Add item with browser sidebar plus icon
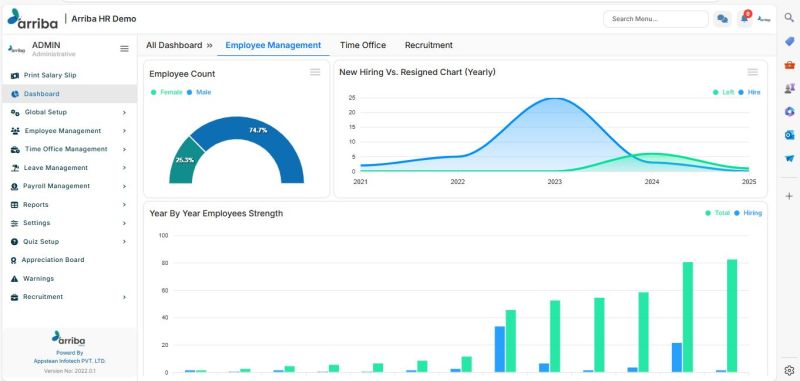Screen dimensions: 800x381 (x=789, y=196)
